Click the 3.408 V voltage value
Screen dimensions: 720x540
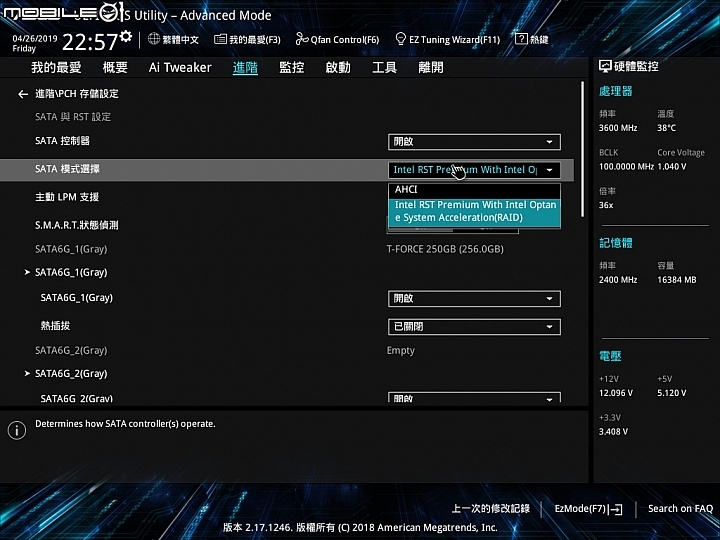613,432
